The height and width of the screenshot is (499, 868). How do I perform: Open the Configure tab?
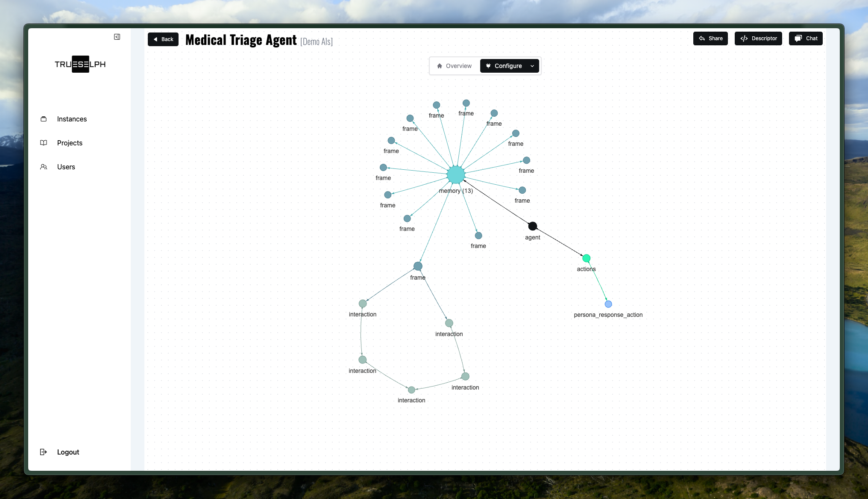coord(508,66)
